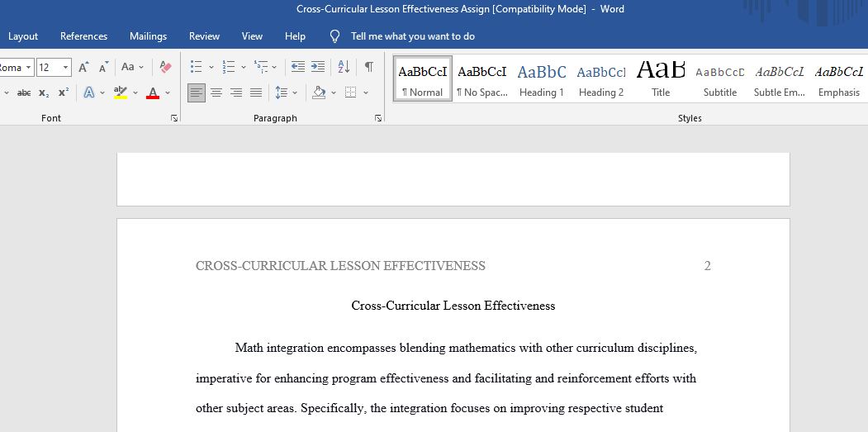
Task: Change case with Aa button
Action: 128,67
